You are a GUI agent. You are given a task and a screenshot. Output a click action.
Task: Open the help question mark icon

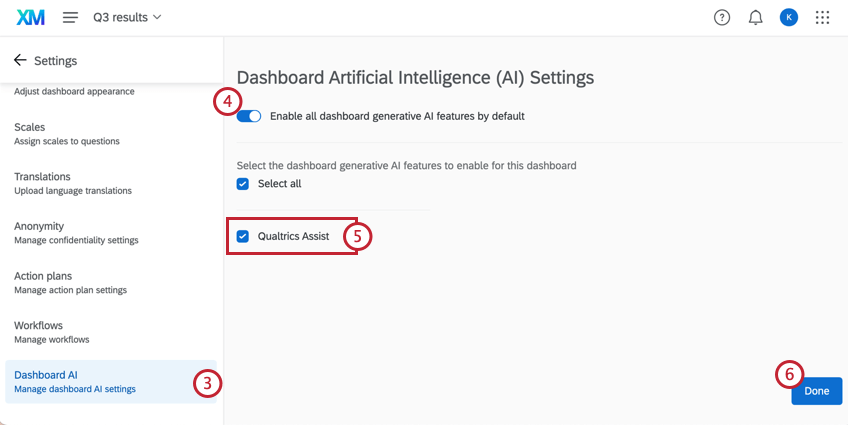721,18
